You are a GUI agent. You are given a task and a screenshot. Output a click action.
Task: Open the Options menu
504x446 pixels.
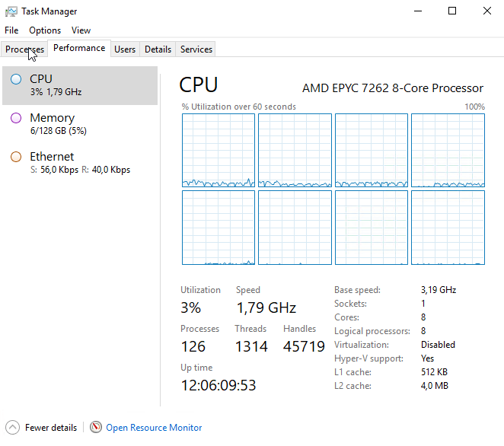click(x=45, y=30)
